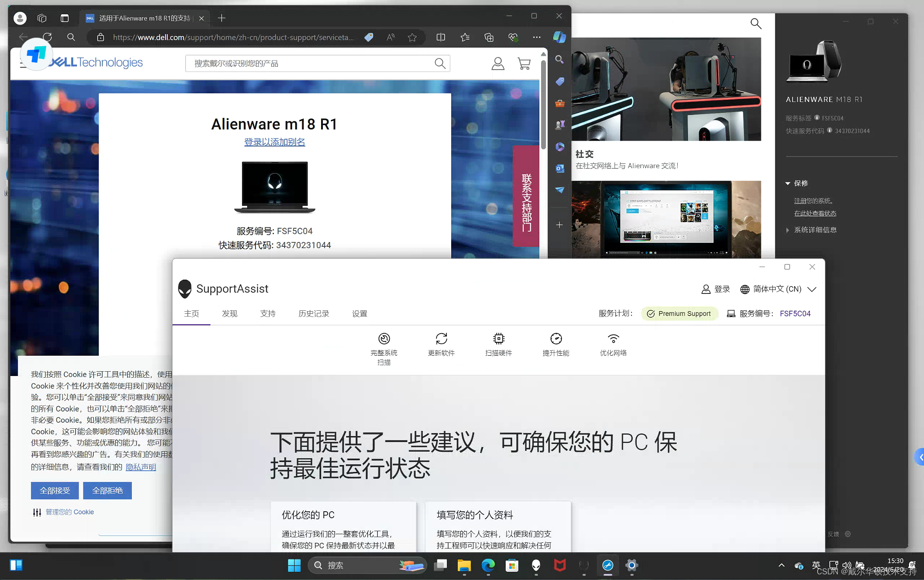Click the optimize network wifi icon
Viewport: 924px width, 580px height.
(x=613, y=338)
